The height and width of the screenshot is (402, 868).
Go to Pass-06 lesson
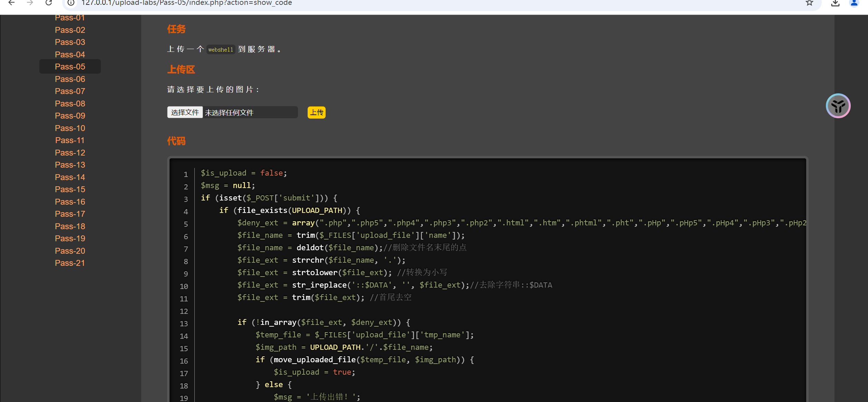(70, 79)
